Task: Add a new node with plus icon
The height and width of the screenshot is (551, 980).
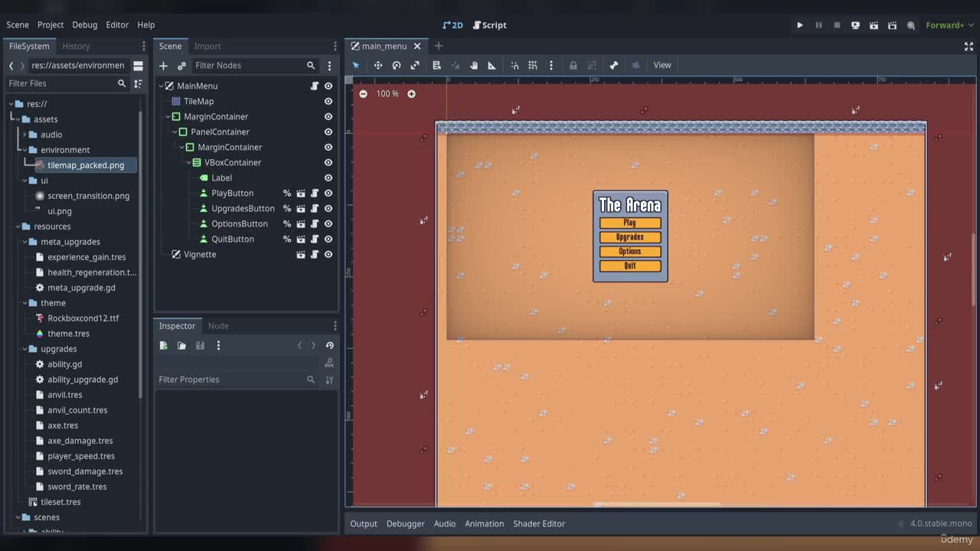Action: [163, 66]
